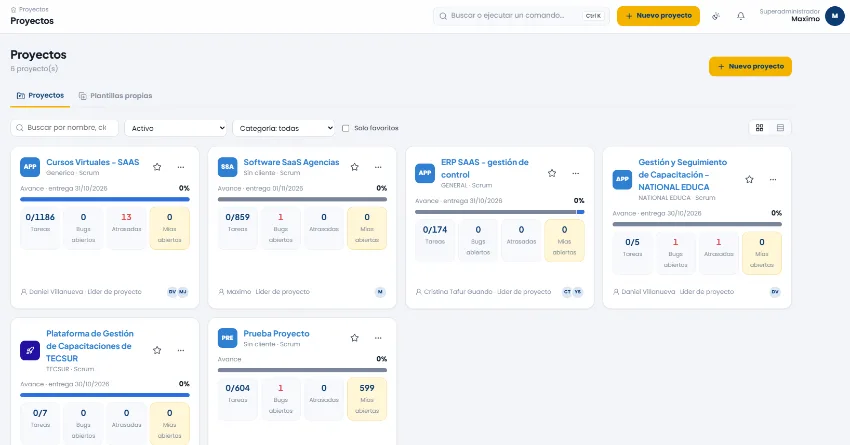Open more options for Software SaaS Agencias
The image size is (850, 445).
point(378,167)
